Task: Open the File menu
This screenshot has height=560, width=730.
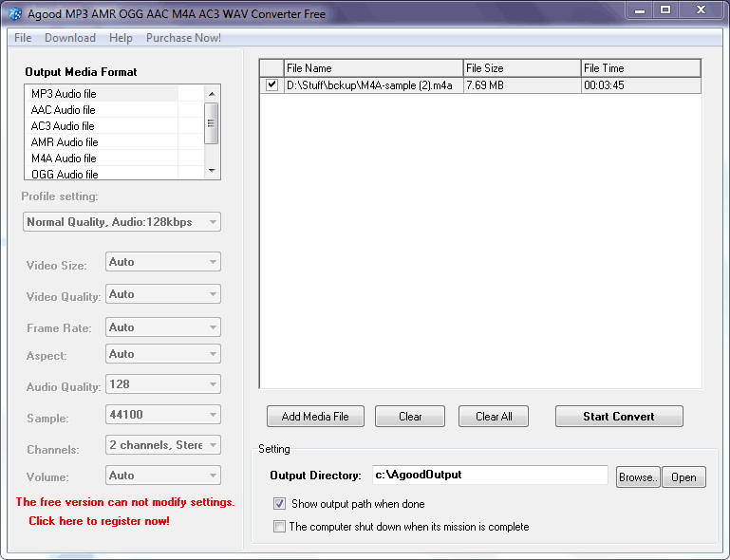Action: click(x=23, y=38)
